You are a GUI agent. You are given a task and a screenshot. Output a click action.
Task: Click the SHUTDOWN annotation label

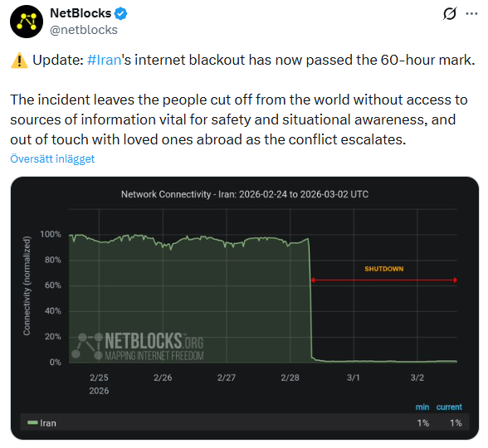384,269
